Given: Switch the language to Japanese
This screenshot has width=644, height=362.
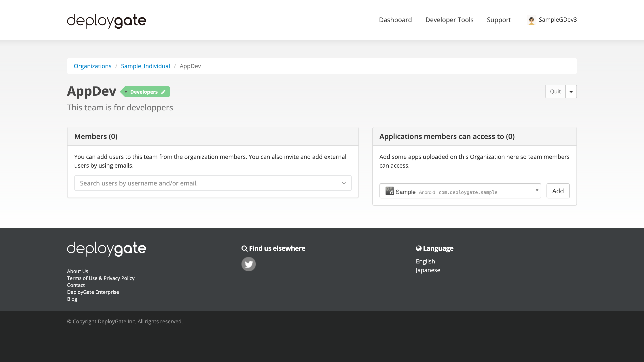Looking at the screenshot, I should [x=428, y=270].
